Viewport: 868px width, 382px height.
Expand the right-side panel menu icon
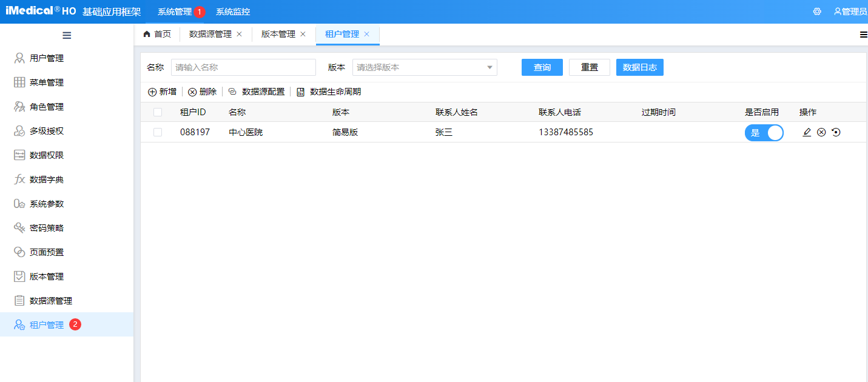coord(863,35)
